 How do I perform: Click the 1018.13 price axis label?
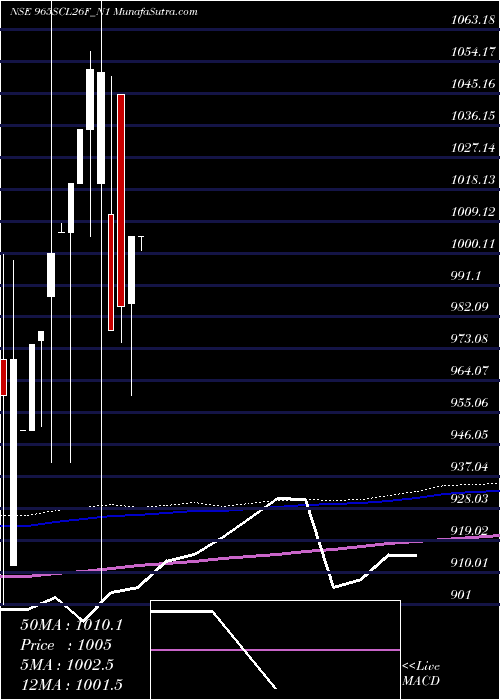pos(475,179)
